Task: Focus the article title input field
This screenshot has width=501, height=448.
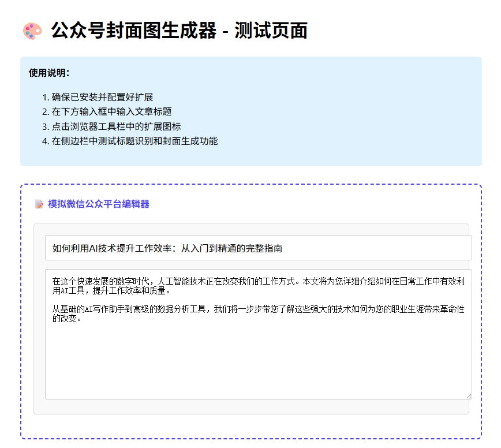Action: pyautogui.click(x=231, y=247)
